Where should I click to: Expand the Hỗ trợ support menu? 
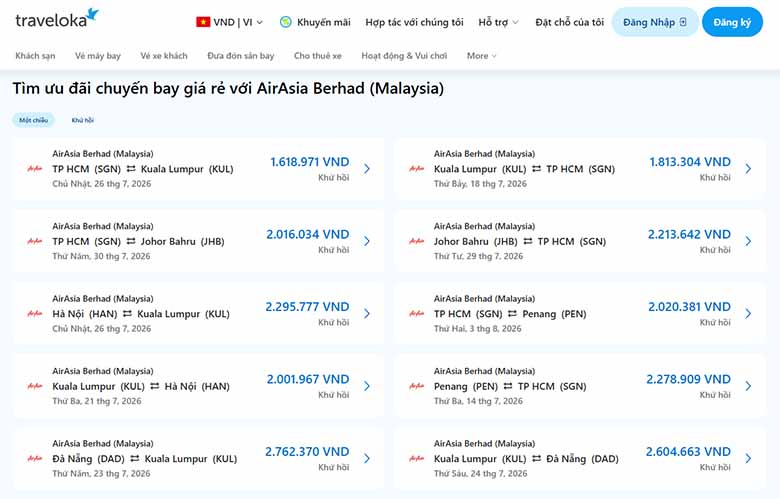[x=498, y=22]
